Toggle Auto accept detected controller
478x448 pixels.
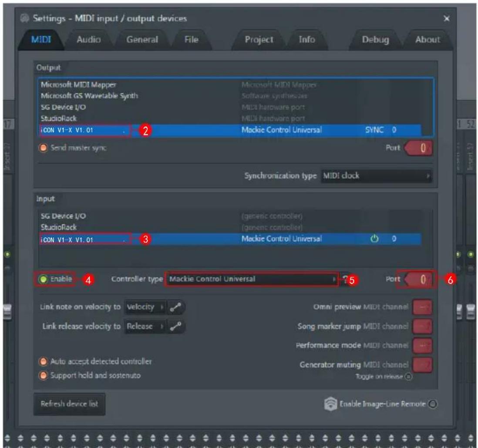(43, 362)
